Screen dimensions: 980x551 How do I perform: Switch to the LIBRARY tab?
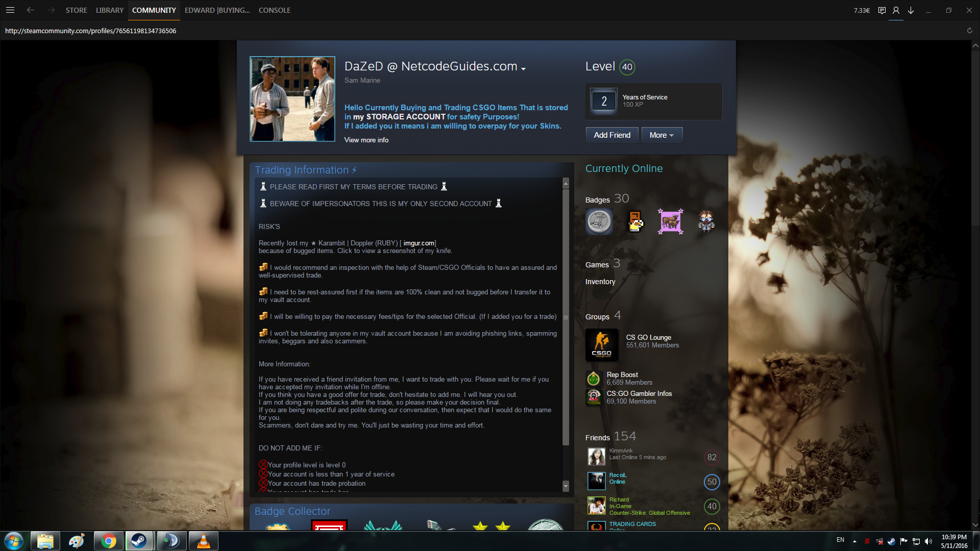(109, 10)
